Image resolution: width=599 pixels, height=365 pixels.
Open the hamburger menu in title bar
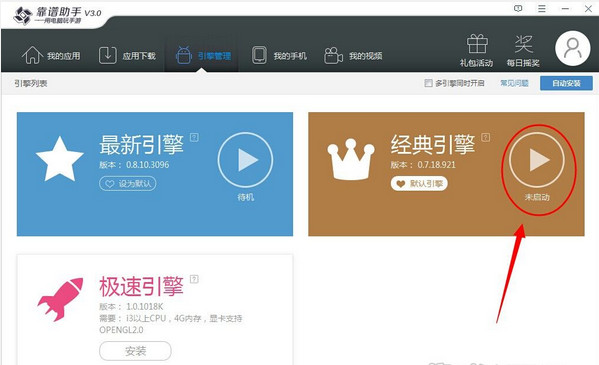(542, 8)
